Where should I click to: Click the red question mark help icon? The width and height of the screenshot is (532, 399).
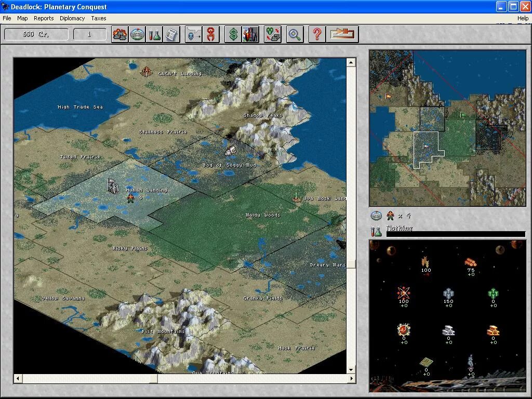(317, 34)
